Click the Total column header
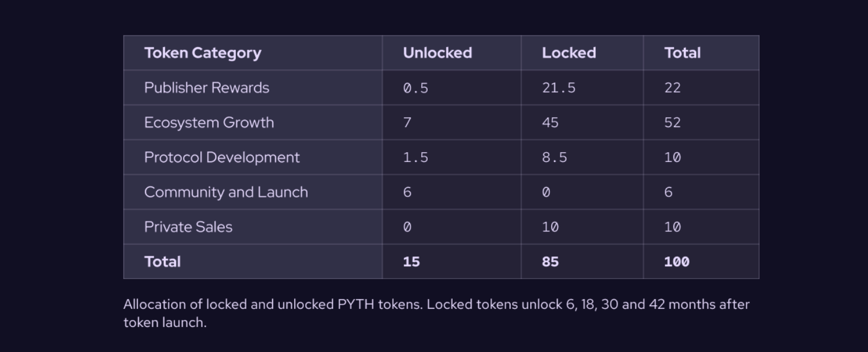 pyautogui.click(x=682, y=53)
